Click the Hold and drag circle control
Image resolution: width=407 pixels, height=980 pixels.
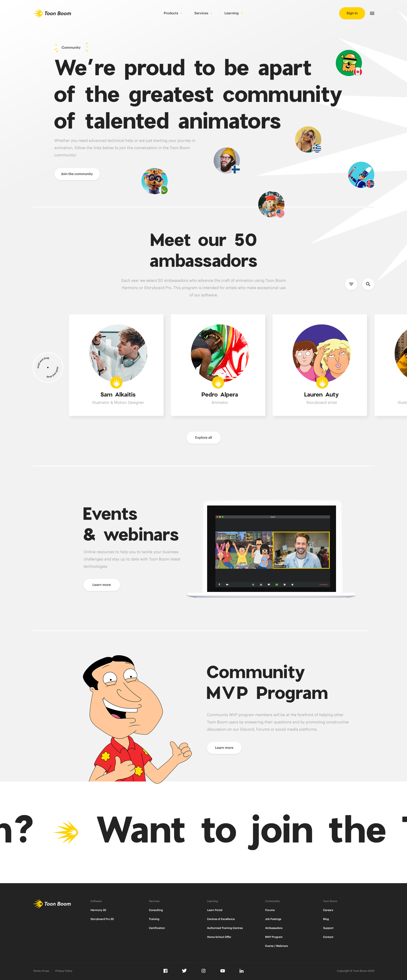tap(47, 367)
